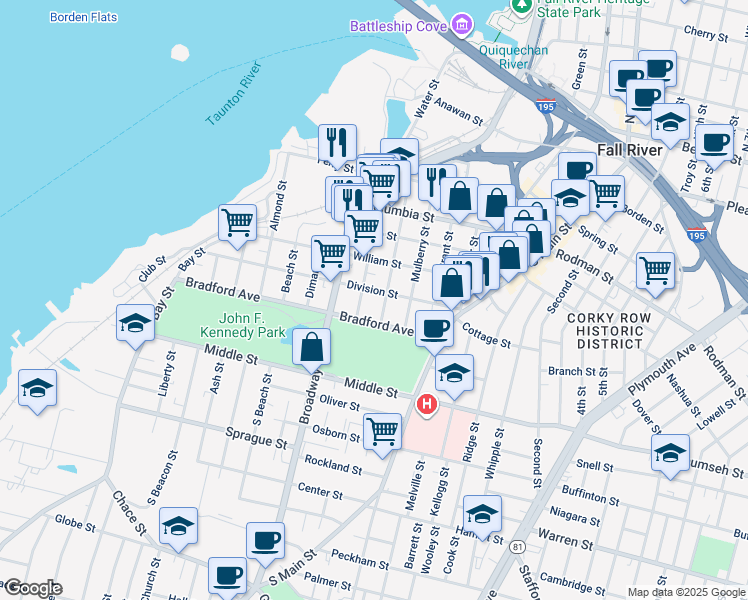Click the Google logo

coord(33,589)
